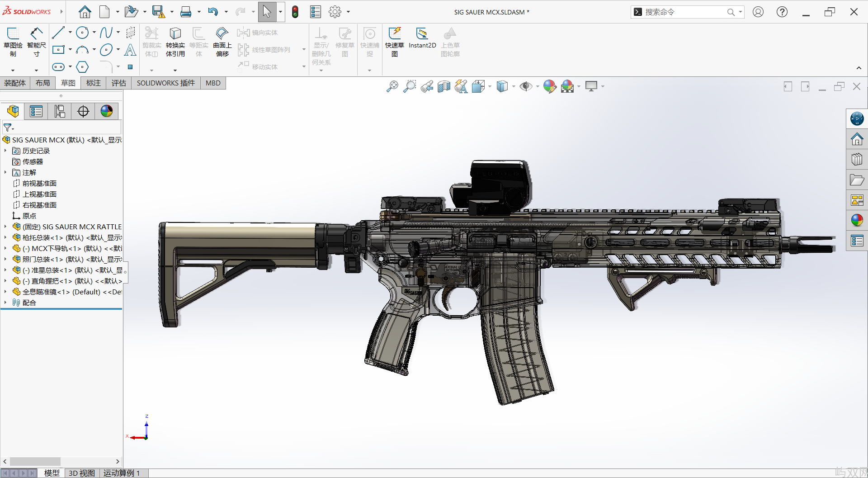Open the ConfigurationManager tab icon
868x478 pixels.
(60, 111)
